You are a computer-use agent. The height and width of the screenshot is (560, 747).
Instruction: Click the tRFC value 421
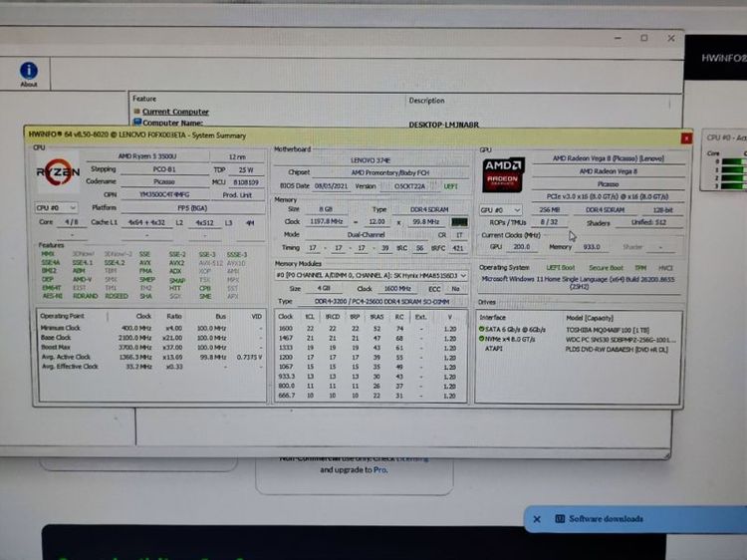pyautogui.click(x=458, y=248)
